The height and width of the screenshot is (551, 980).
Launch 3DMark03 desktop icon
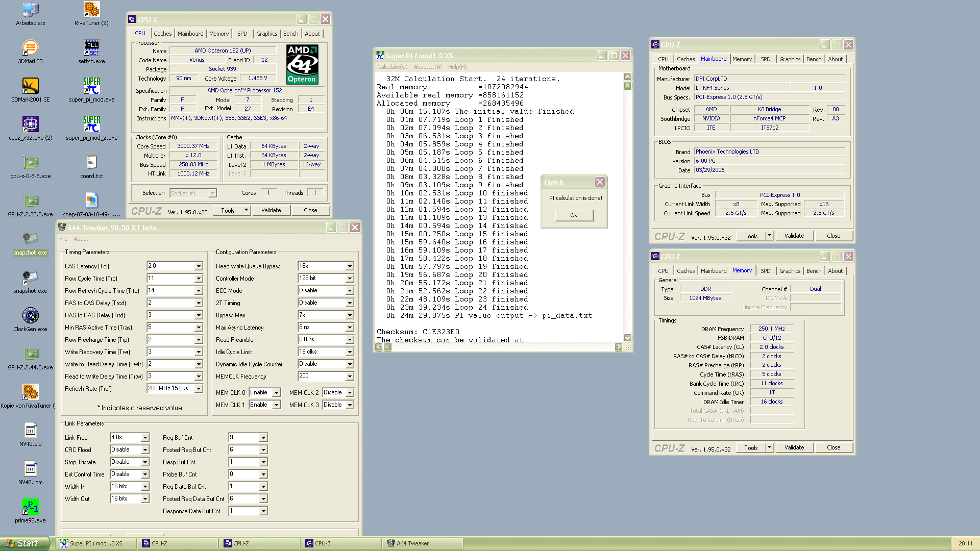click(x=30, y=52)
